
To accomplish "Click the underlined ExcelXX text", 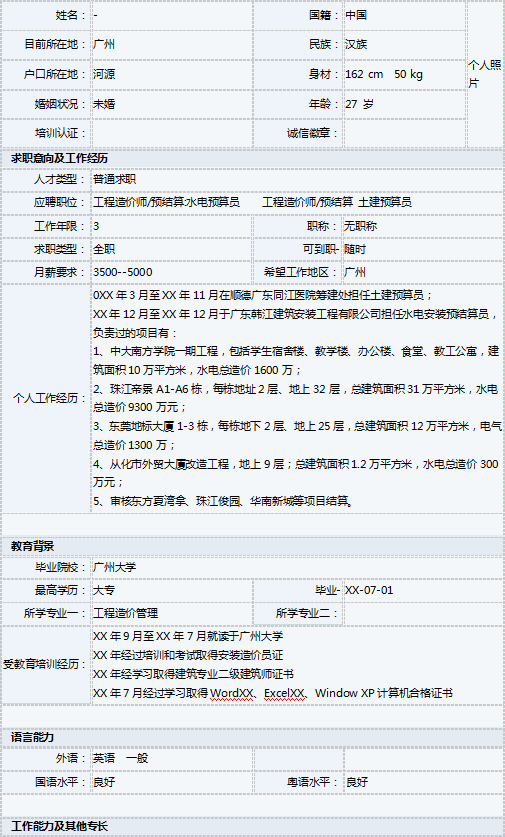I will click(x=284, y=693).
